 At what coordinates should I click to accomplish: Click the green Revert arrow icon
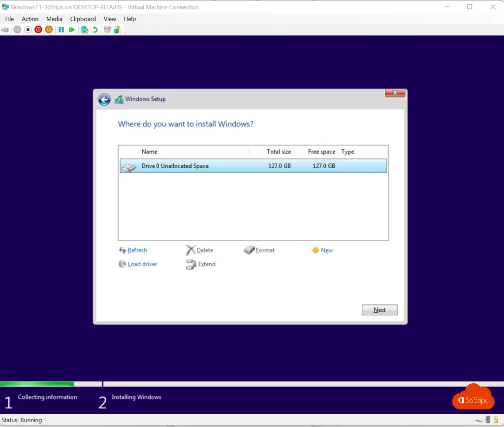click(95, 30)
